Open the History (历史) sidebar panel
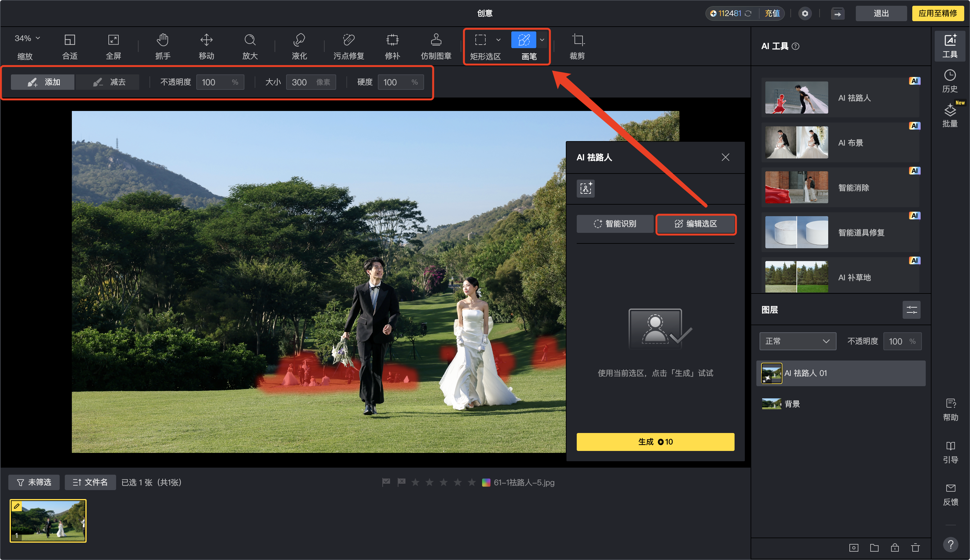The width and height of the screenshot is (970, 560). click(949, 81)
